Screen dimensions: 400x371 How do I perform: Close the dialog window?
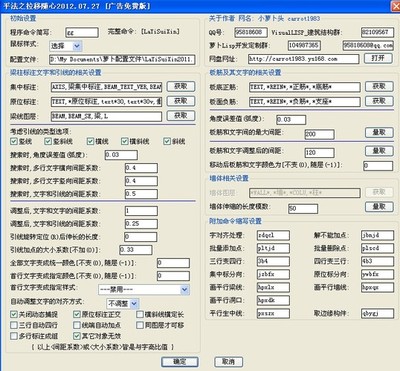coord(396,6)
